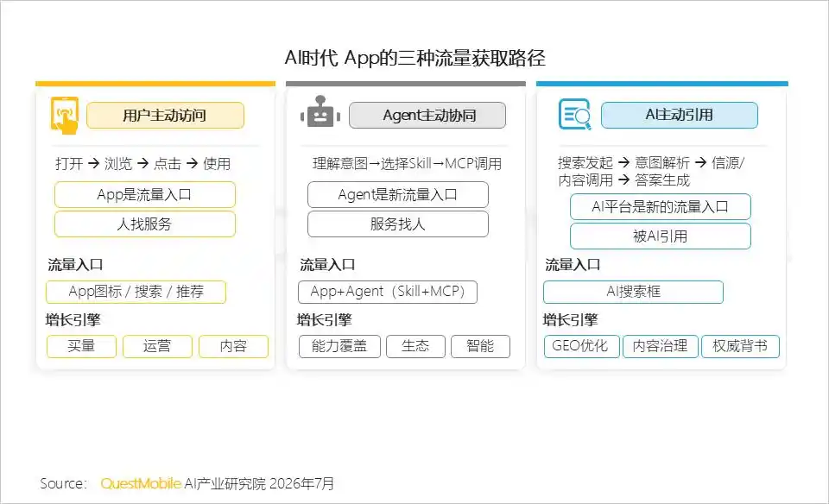829x504 pixels.
Task: Click the Agent是新流量入口 box
Action: (x=398, y=194)
